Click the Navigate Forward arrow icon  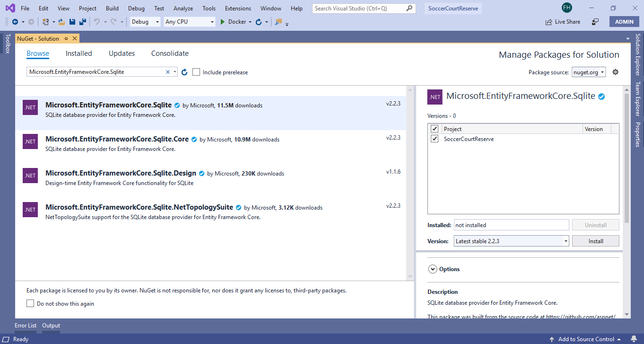click(x=31, y=22)
